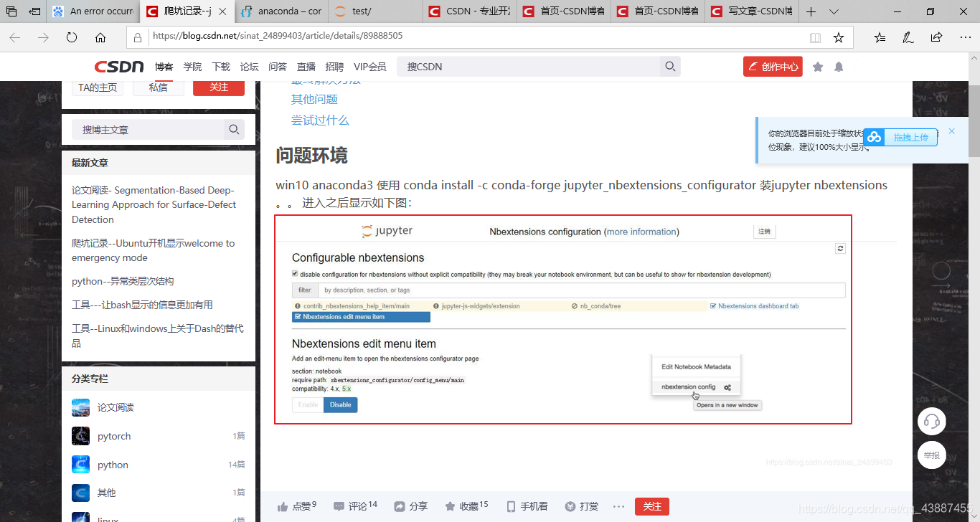Image resolution: width=980 pixels, height=522 pixels.
Task: Select 论坛 in the CSDN nav
Action: pos(249,67)
